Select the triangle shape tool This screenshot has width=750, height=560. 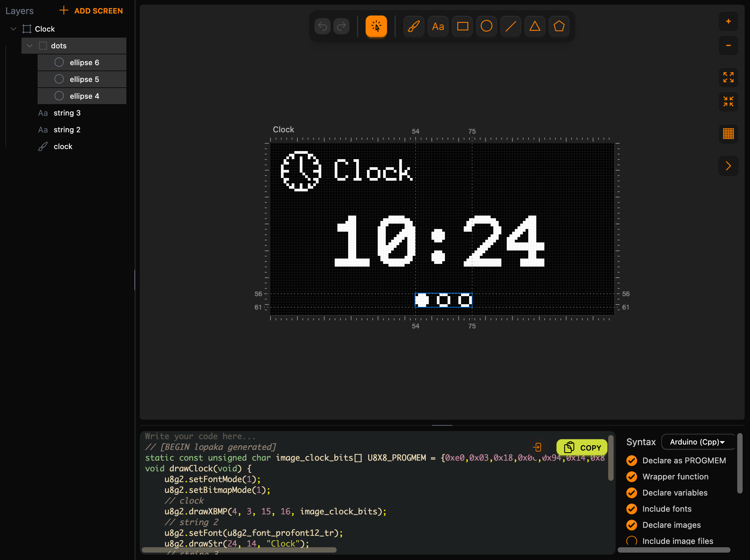(535, 26)
